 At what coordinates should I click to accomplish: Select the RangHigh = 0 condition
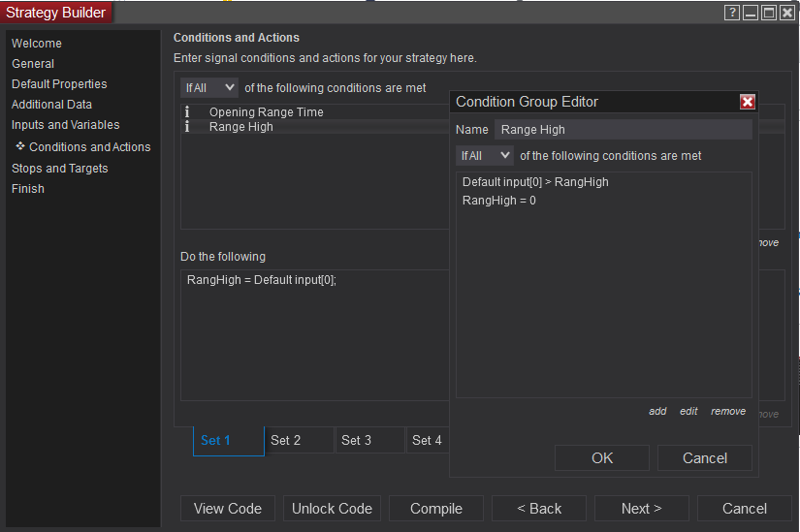pyautogui.click(x=499, y=201)
